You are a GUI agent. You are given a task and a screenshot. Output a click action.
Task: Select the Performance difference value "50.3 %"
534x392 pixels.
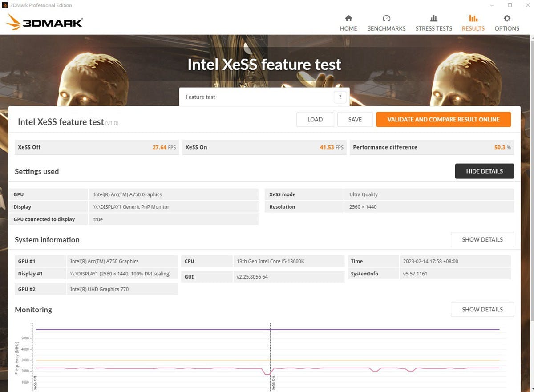(x=502, y=147)
